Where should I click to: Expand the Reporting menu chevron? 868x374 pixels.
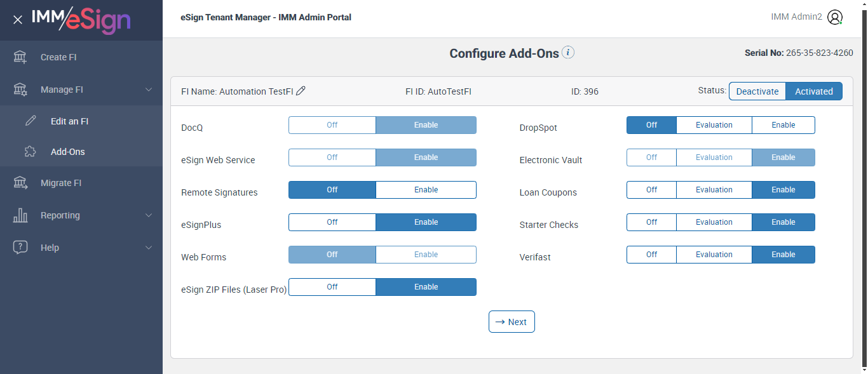click(x=149, y=215)
